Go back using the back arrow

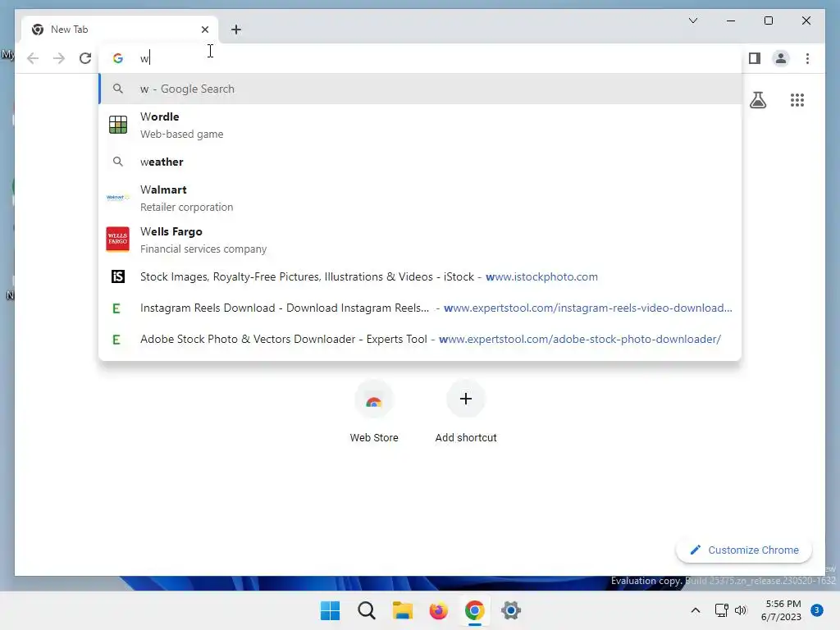pos(33,58)
